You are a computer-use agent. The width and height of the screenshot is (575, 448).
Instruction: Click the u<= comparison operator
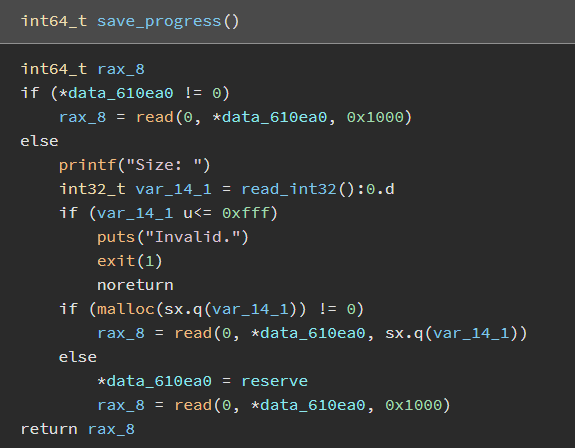tap(197, 213)
